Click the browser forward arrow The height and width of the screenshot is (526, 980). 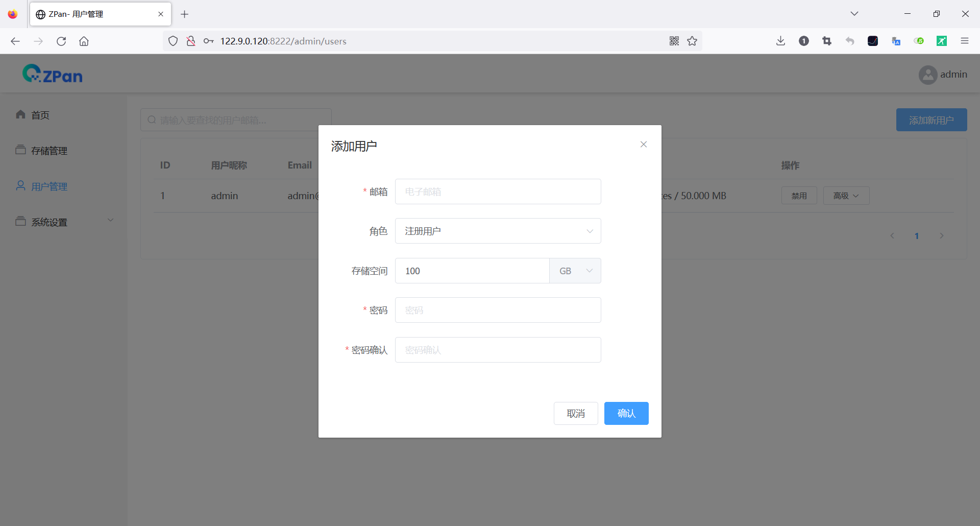point(38,41)
